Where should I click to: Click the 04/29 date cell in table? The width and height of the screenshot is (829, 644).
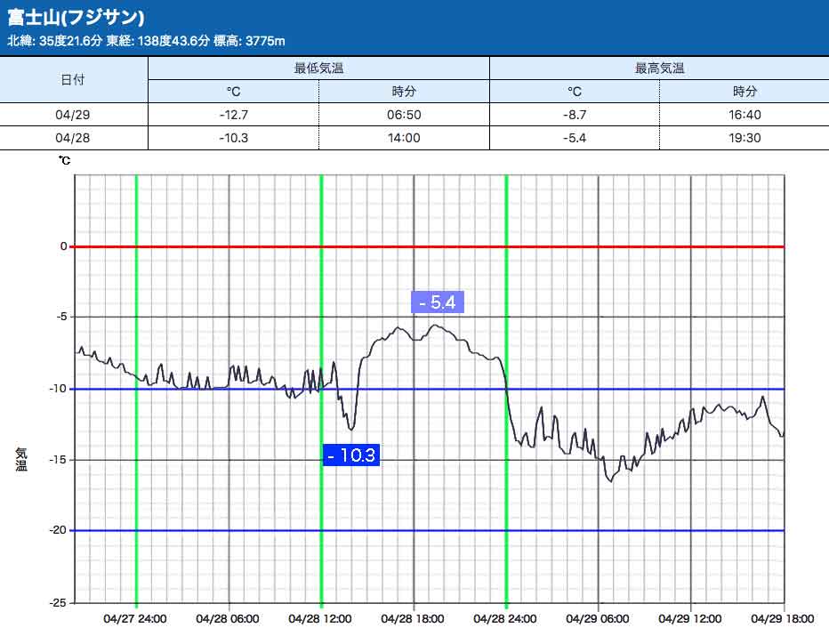[73, 115]
